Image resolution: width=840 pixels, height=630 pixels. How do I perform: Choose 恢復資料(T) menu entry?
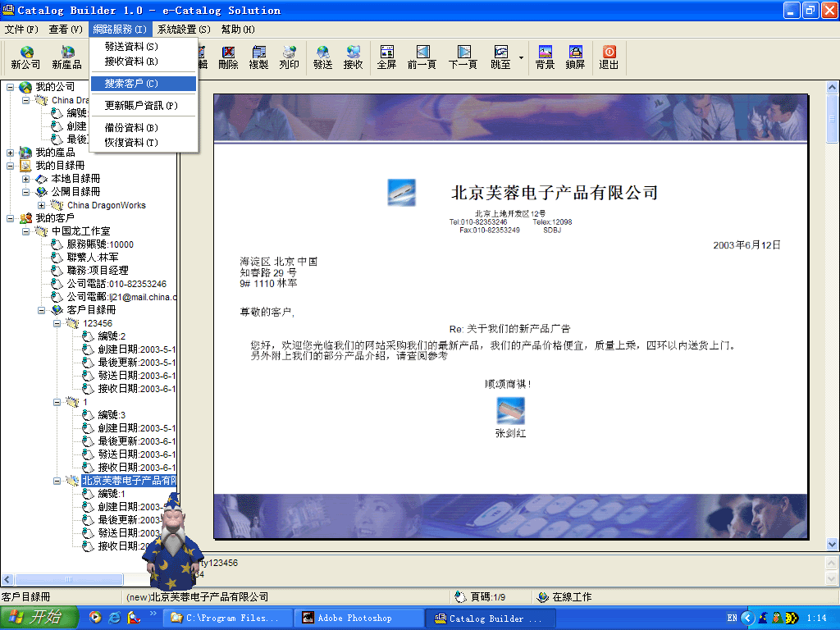click(143, 143)
